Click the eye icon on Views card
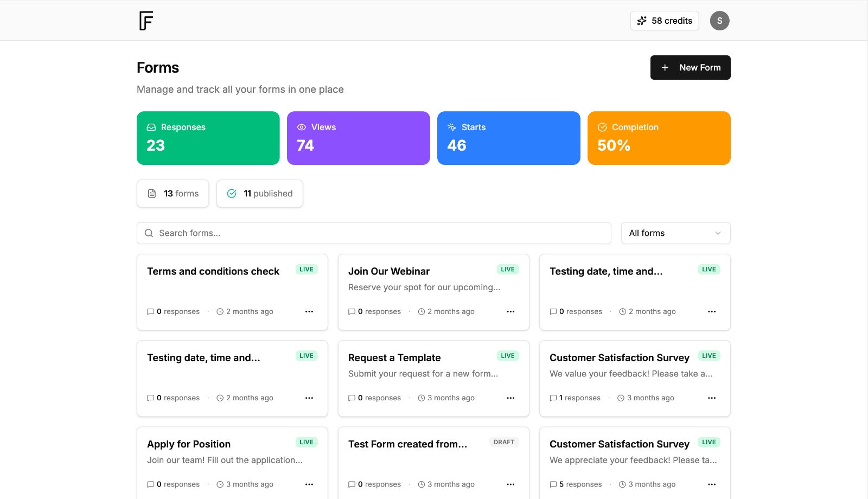This screenshot has height=499, width=868. click(x=302, y=127)
